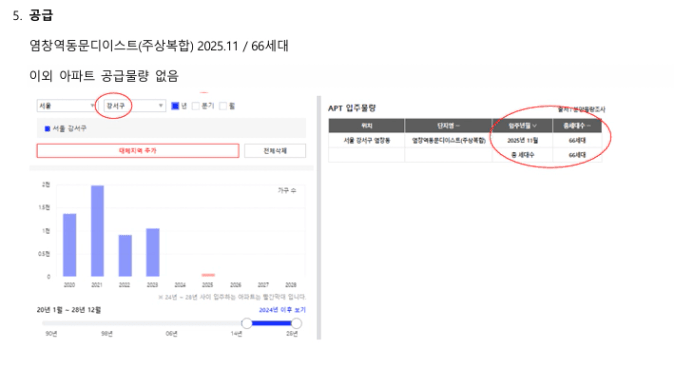The width and height of the screenshot is (674, 369).
Task: Click the 가구 수 chart legend label
Action: point(287,190)
